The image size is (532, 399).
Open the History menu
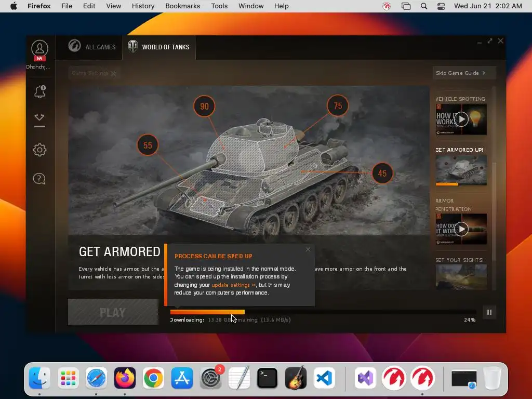143,6
